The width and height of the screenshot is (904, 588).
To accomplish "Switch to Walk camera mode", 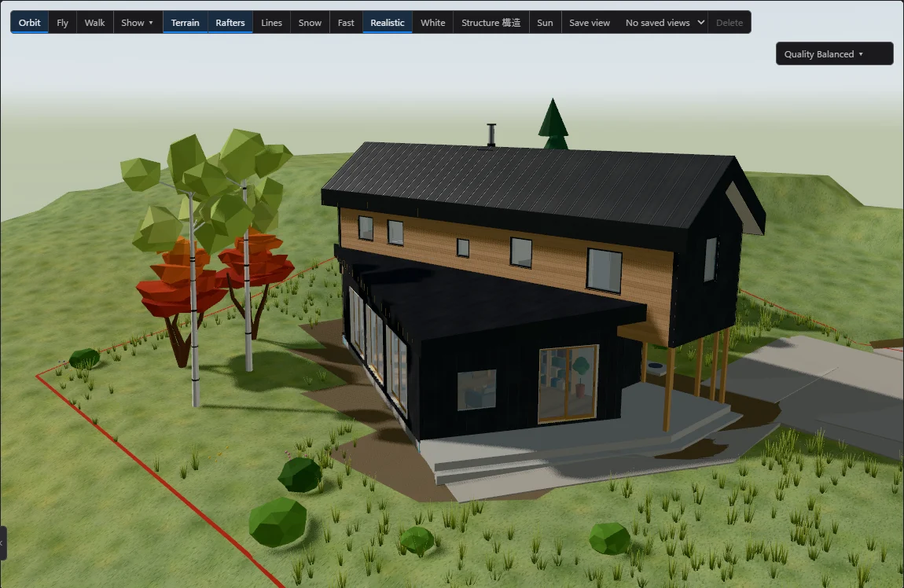I will click(94, 23).
